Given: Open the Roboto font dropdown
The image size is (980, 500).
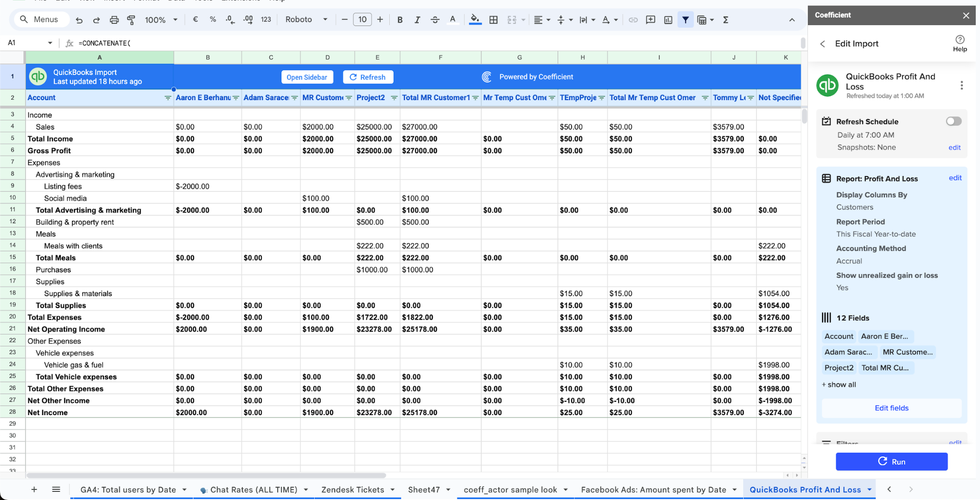Looking at the screenshot, I should [306, 20].
